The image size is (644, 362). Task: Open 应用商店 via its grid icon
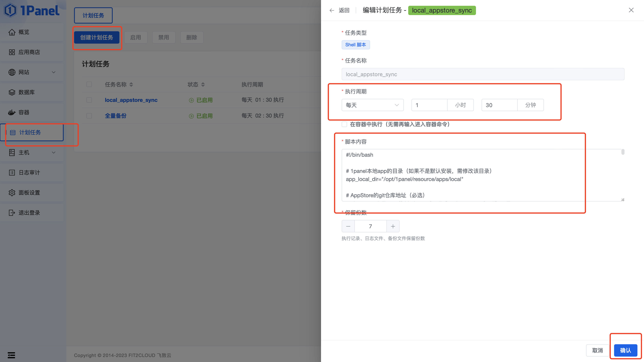(x=12, y=52)
